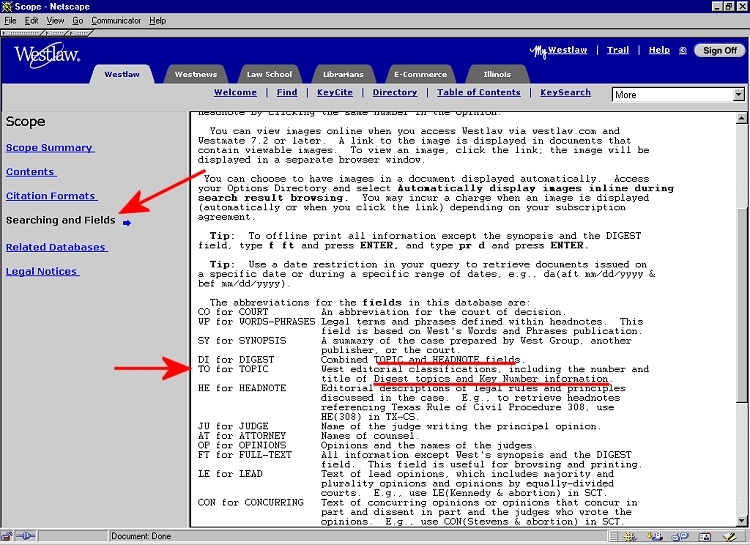
Task: Click the 'JU for JUDGE' field line
Action: point(400,426)
